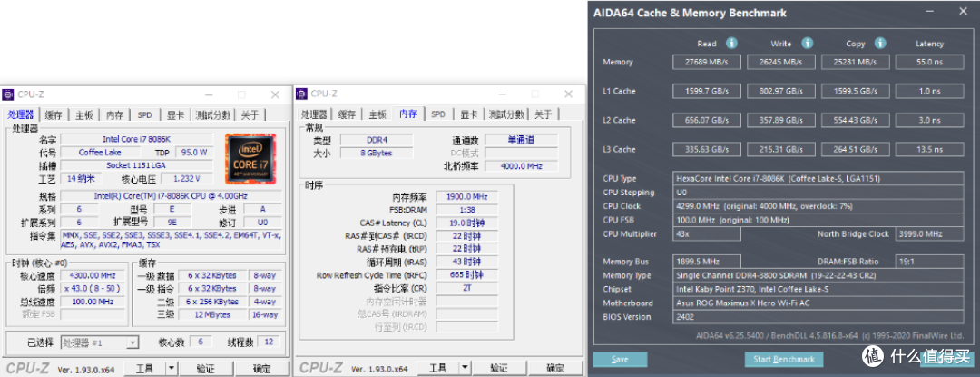This screenshot has width=980, height=377.
Task: Open 内存 tab in the processor-page CPU-Z window
Action: click(115, 115)
